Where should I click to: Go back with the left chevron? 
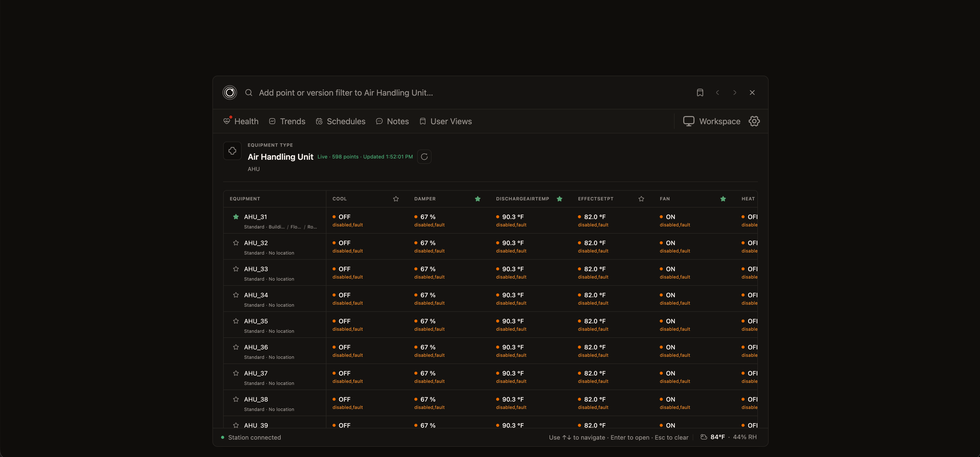click(717, 93)
